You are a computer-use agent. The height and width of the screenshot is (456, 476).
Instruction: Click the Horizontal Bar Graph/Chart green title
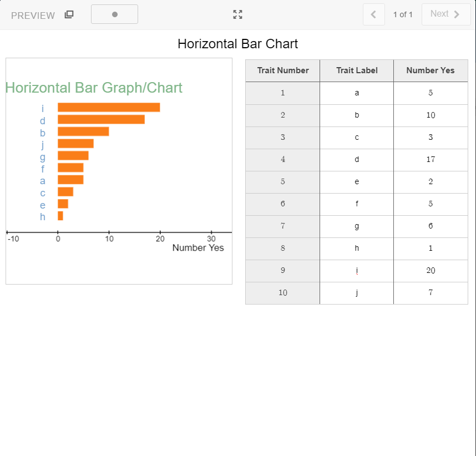click(x=94, y=88)
